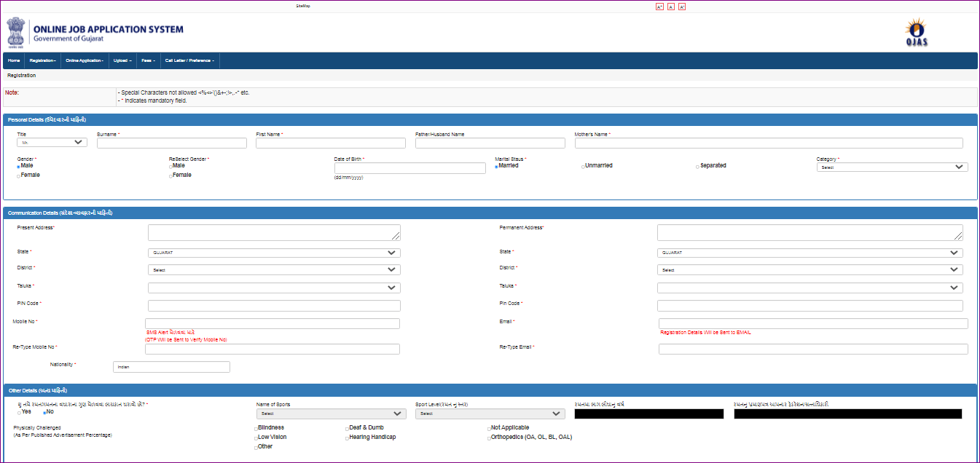Open the Fees navigation menu
The width and height of the screenshot is (980, 463).
148,60
